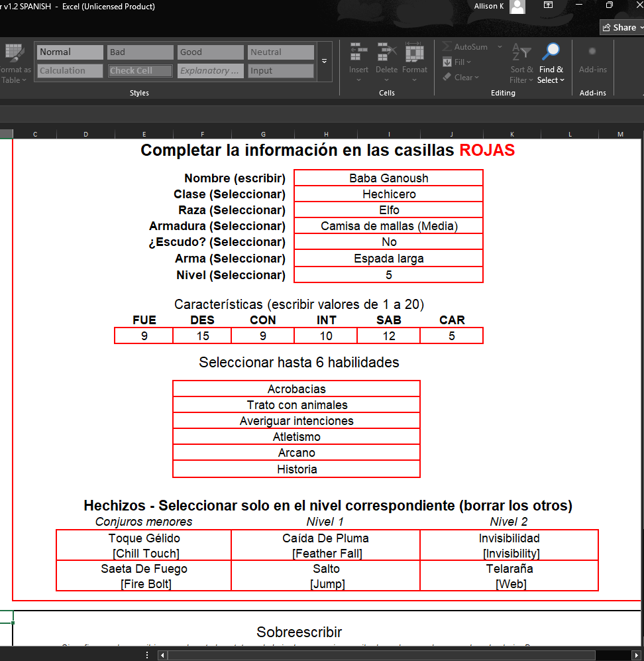Open the Arma cell Espada larga
This screenshot has width=644, height=661.
(389, 259)
